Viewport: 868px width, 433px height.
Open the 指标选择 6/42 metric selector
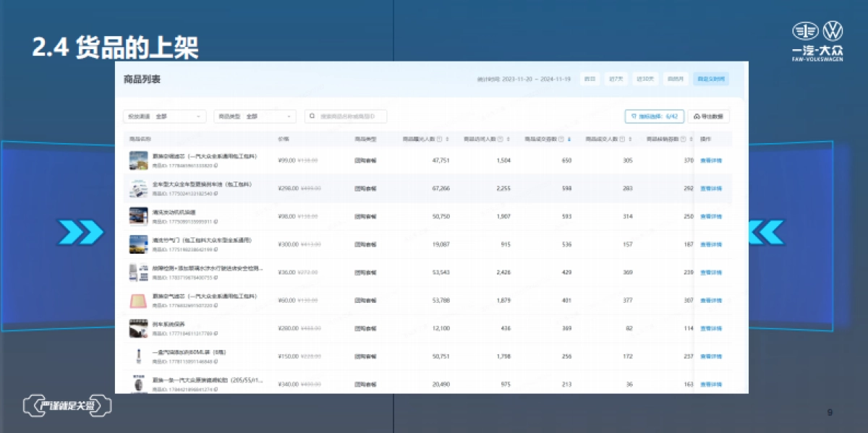(x=654, y=116)
